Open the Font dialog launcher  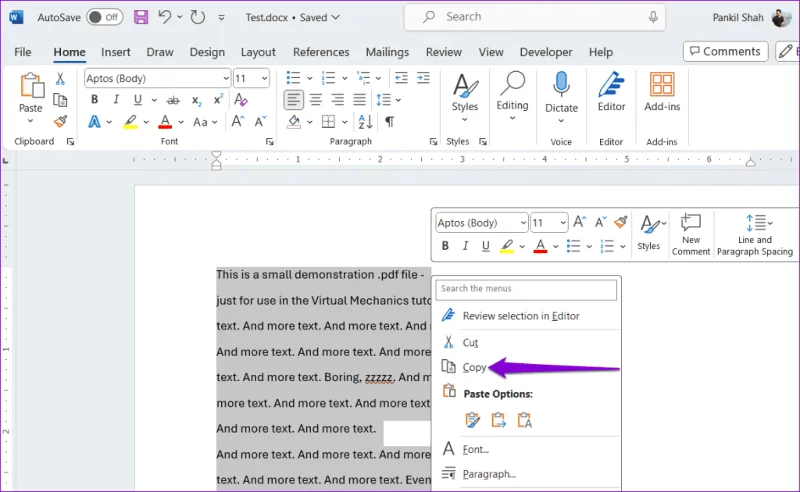270,142
